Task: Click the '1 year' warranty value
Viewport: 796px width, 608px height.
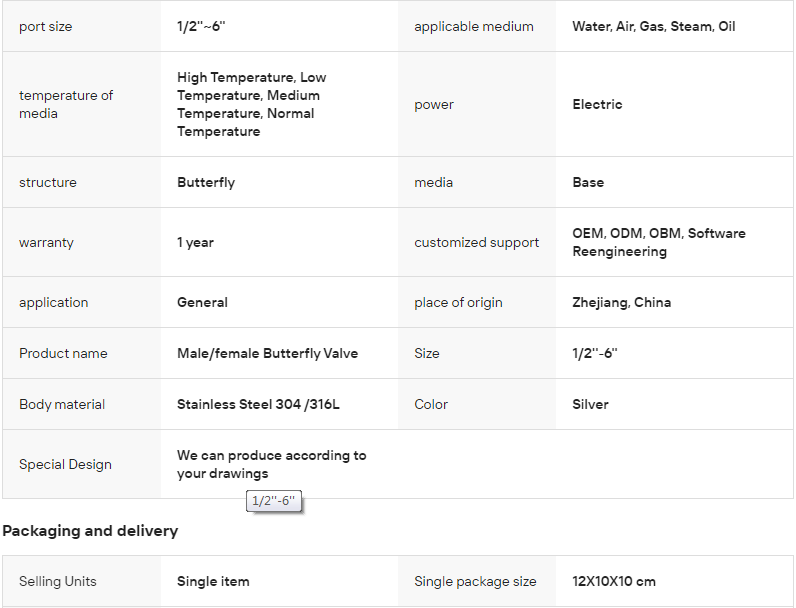Action: point(195,242)
